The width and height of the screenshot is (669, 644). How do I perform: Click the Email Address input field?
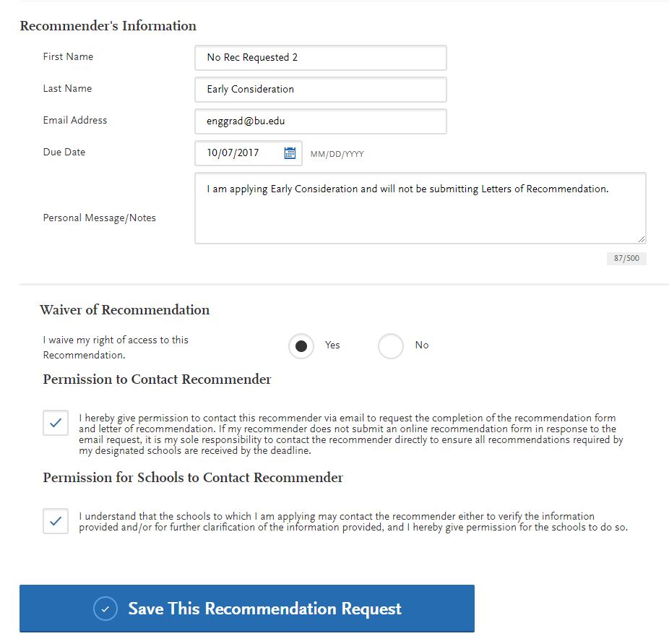click(x=320, y=121)
